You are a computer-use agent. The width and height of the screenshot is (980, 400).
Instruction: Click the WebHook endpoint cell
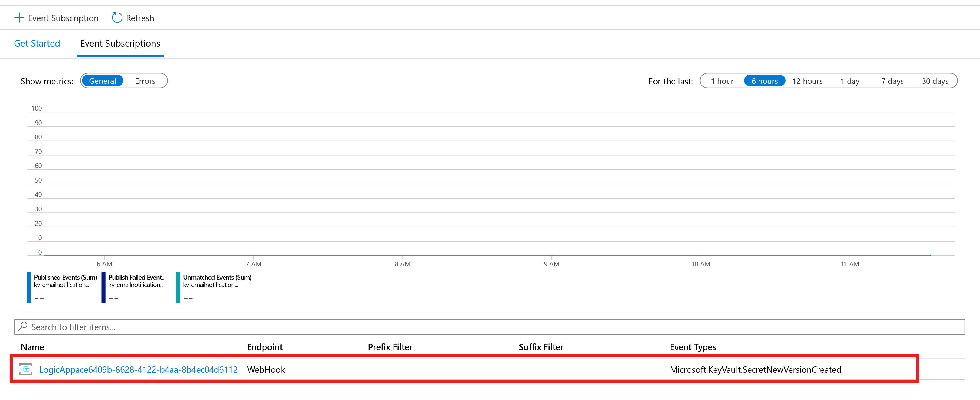pyautogui.click(x=266, y=369)
